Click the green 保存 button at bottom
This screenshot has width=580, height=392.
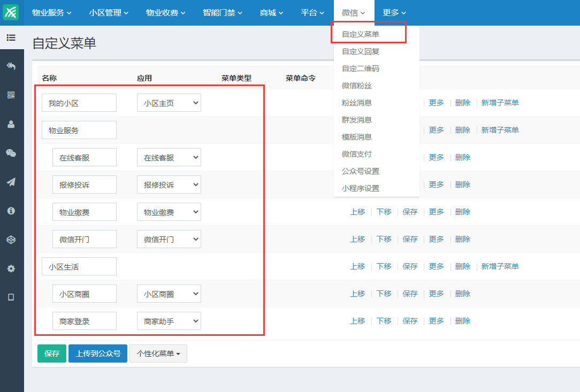coord(52,353)
